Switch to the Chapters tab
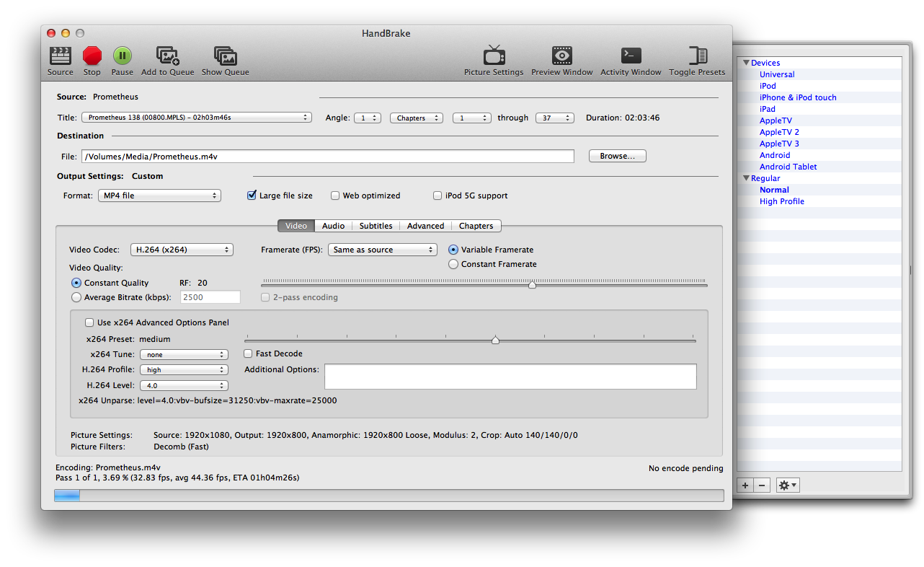This screenshot has width=924, height=567. 476,226
